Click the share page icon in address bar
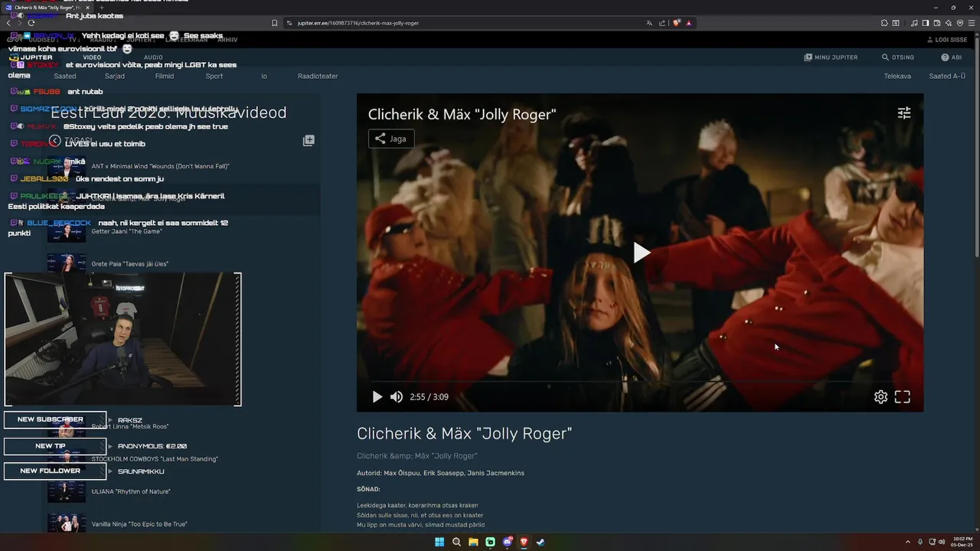980x551 pixels. click(x=661, y=23)
